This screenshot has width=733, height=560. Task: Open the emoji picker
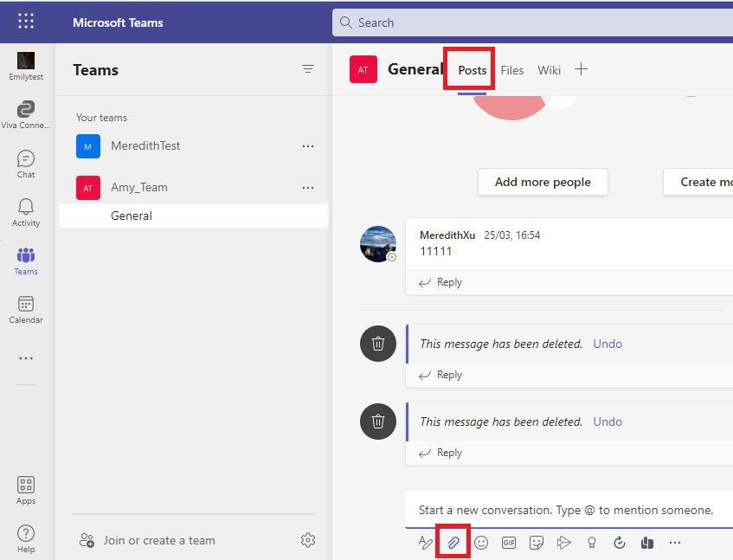pos(481,543)
